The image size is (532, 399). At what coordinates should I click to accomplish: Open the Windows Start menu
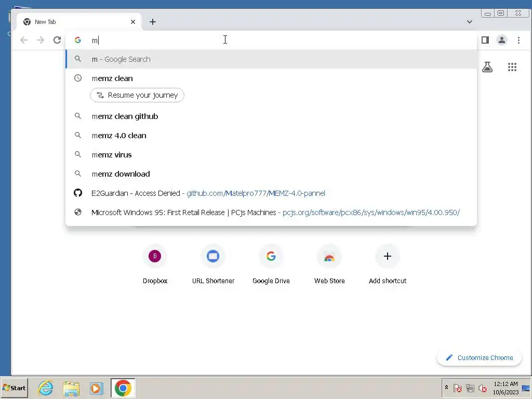click(14, 388)
